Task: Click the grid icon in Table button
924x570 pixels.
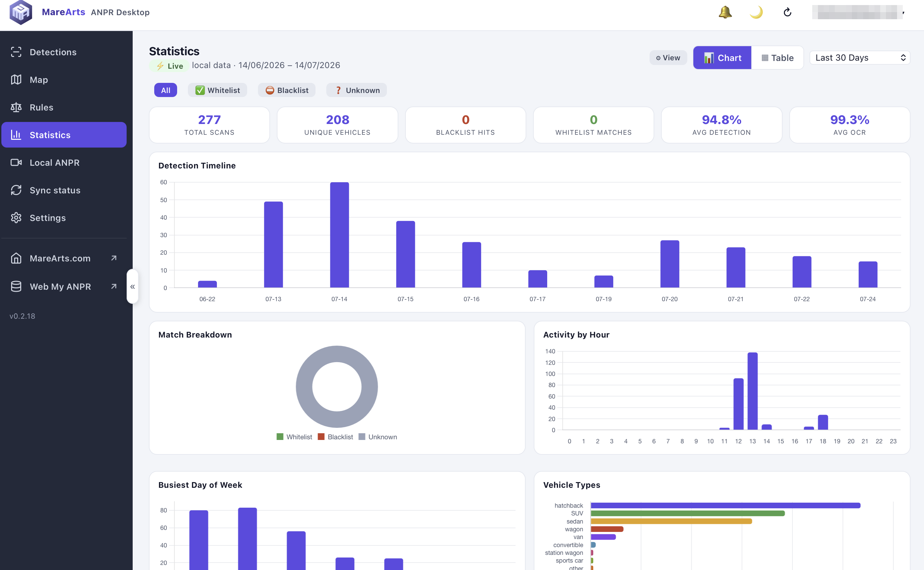Action: click(765, 58)
